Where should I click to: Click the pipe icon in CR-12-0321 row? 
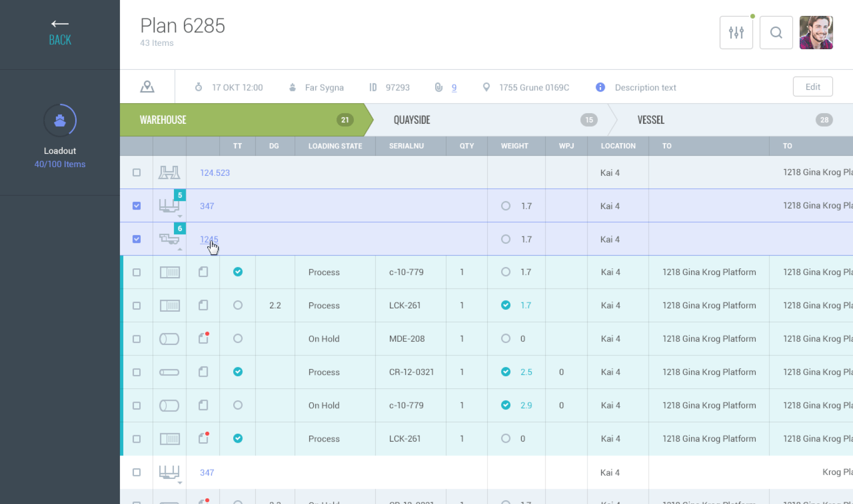point(169,372)
